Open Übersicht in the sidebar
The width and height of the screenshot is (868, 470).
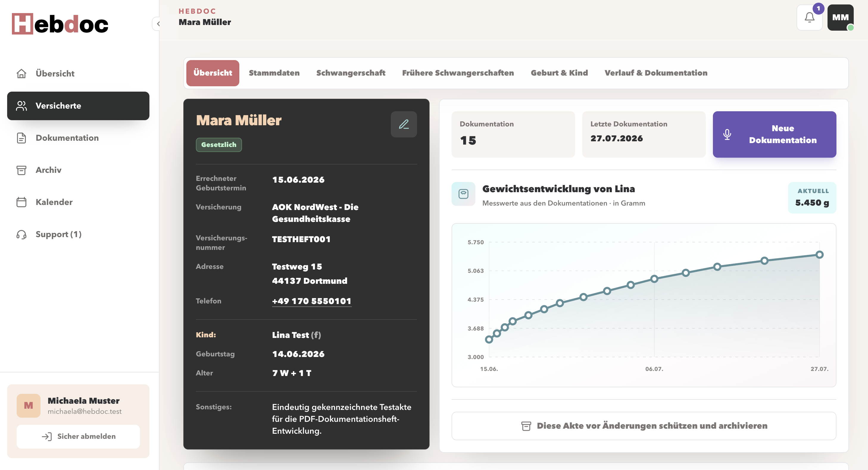[78, 73]
